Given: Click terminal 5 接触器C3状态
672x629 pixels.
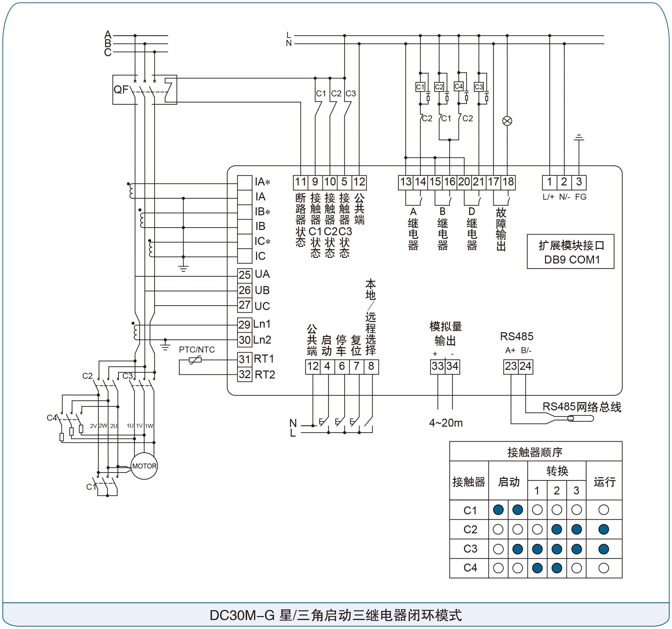Looking at the screenshot, I should (x=344, y=182).
